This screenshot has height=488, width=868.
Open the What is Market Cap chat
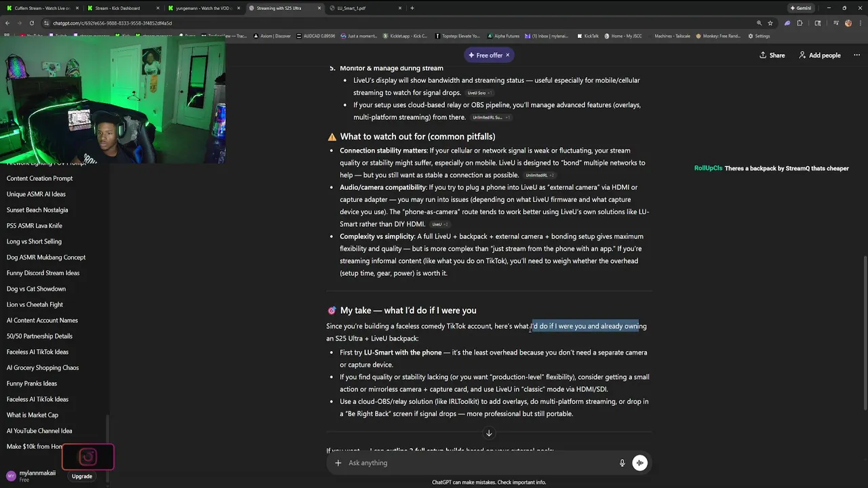52,415
